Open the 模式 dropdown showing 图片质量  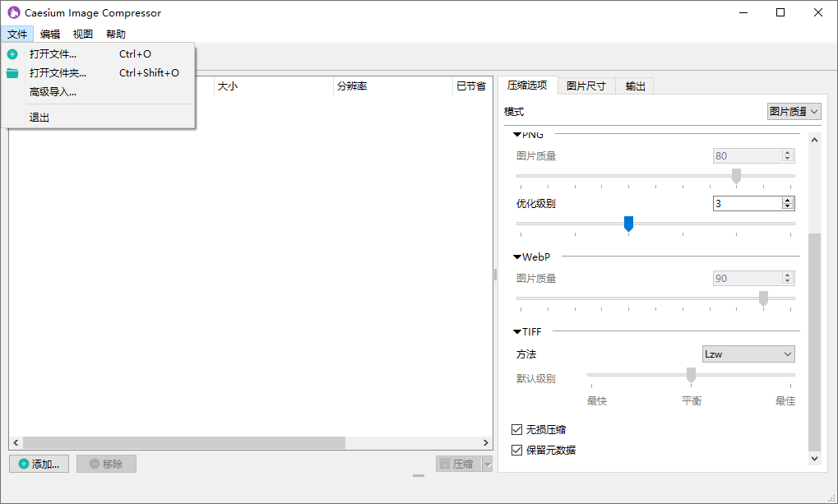coord(794,112)
